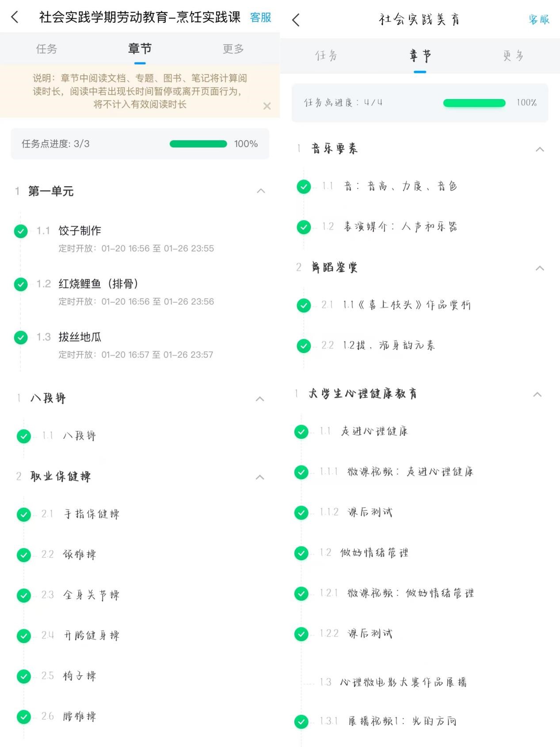Go back from 社会实践美育 page
This screenshot has height=747, width=560.
tap(296, 20)
